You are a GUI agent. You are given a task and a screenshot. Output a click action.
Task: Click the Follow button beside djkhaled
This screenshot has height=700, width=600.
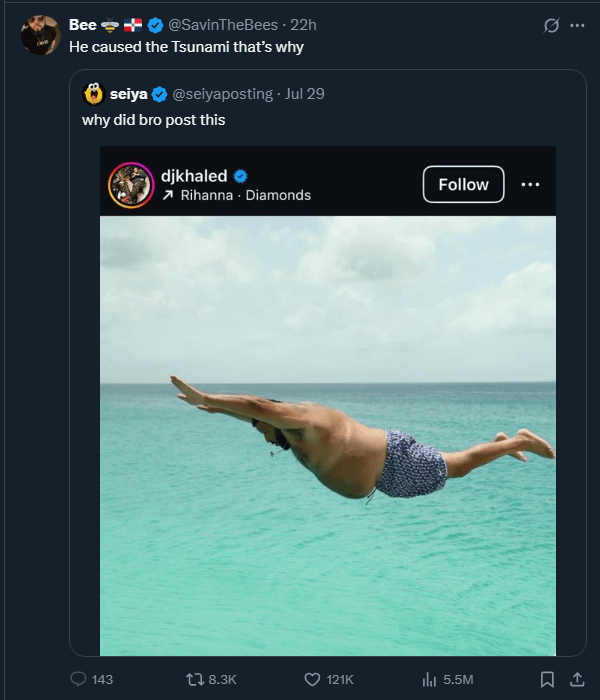click(x=463, y=184)
